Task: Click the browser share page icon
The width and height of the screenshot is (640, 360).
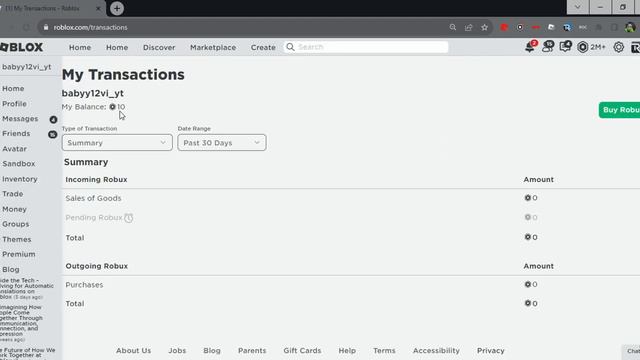Action: (x=469, y=27)
